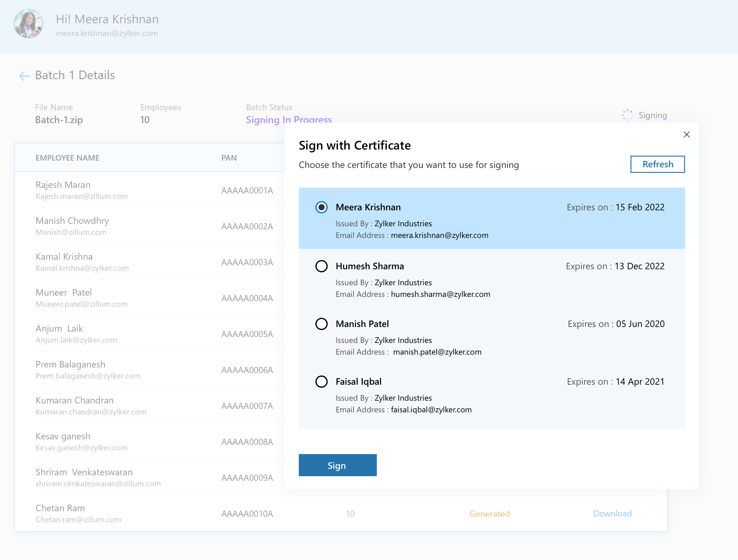
Task: Click meera.krishnan@zylker.com in the header
Action: pyautogui.click(x=107, y=33)
